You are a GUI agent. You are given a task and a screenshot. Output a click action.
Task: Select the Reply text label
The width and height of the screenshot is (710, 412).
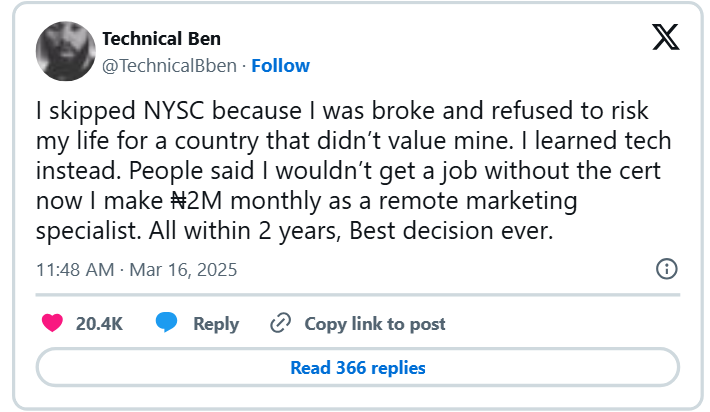tap(216, 324)
